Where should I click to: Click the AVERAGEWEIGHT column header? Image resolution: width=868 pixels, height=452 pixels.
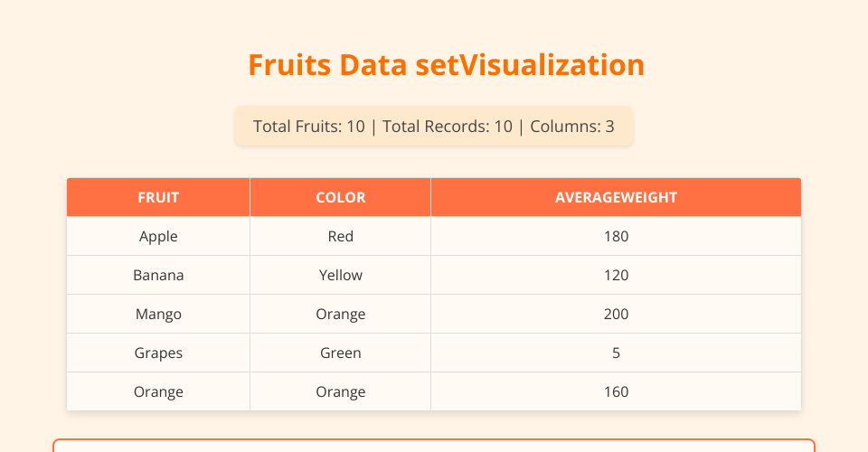(616, 198)
